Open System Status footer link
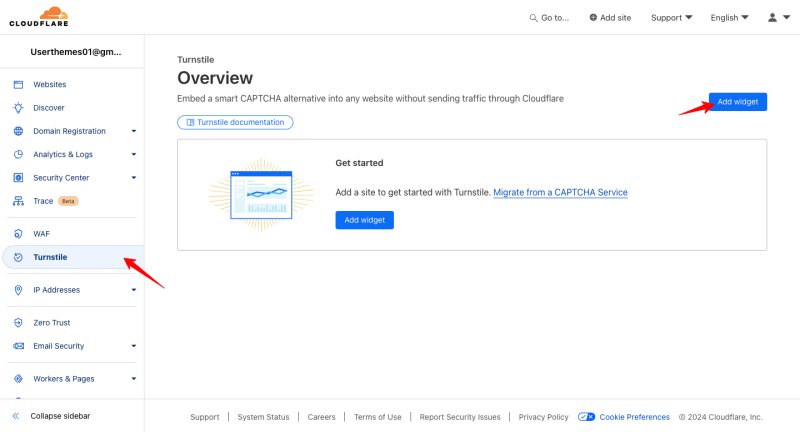800x432 pixels. tap(263, 417)
